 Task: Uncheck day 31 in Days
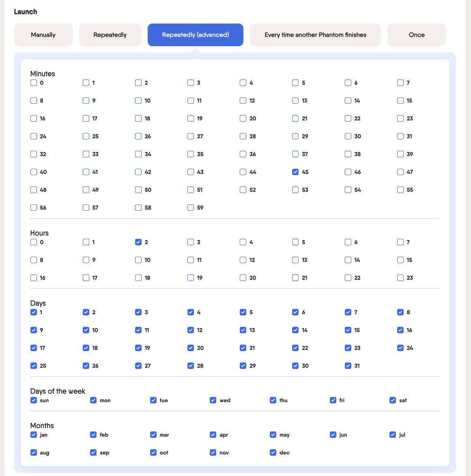(348, 366)
